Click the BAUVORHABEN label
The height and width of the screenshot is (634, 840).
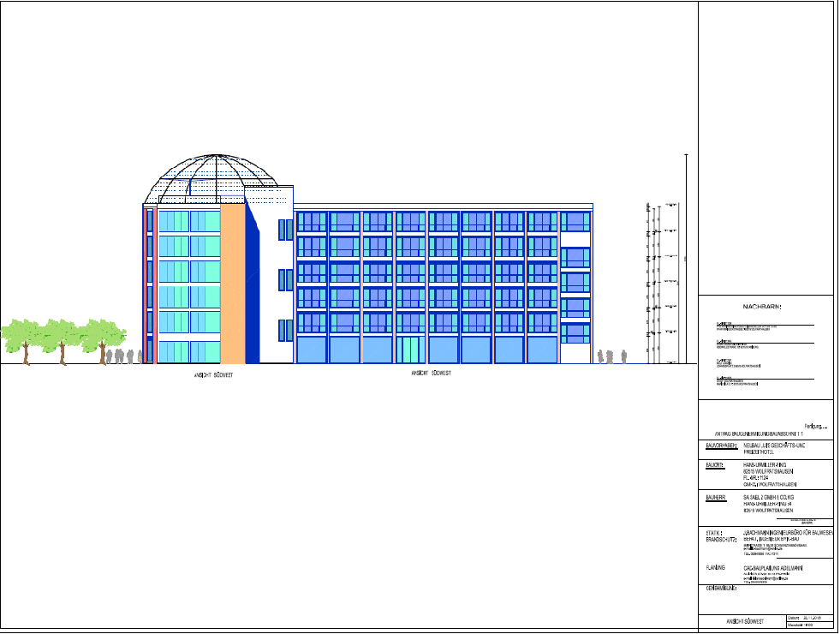[x=720, y=447]
